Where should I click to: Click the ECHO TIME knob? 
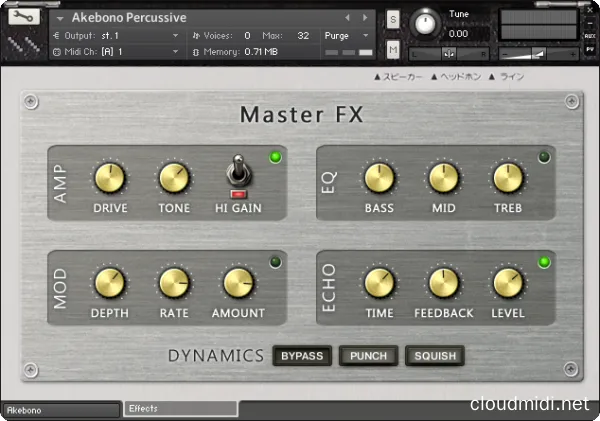tap(379, 283)
